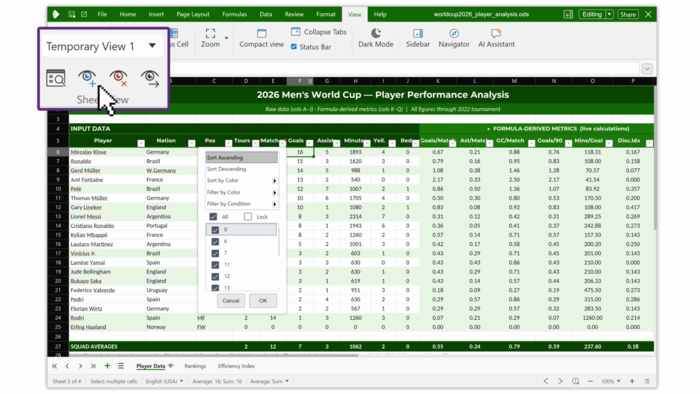Add a new sheet with plus icon
This screenshot has height=394, width=700.
click(107, 366)
